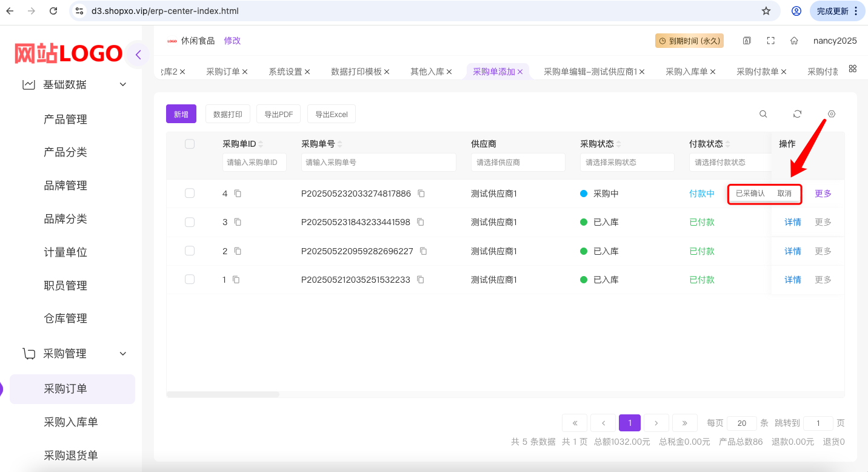The width and height of the screenshot is (868, 472).
Task: Open table column settings gear icon
Action: (x=831, y=114)
